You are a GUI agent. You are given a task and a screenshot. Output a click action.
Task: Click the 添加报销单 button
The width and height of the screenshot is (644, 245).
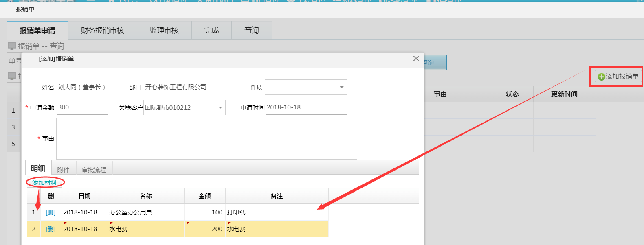coord(618,77)
